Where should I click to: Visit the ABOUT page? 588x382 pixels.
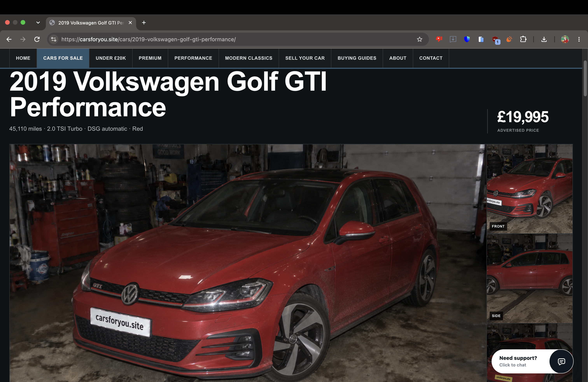(x=398, y=58)
